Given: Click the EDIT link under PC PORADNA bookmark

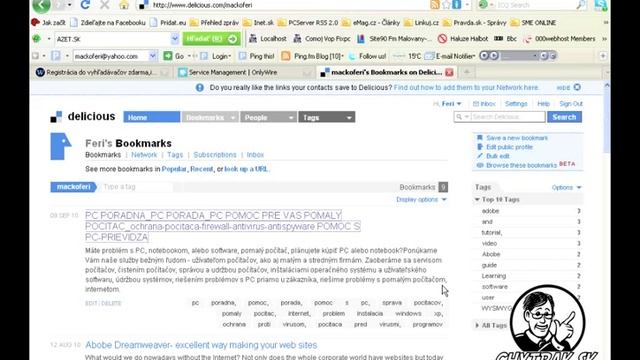Looking at the screenshot, I should click(91, 303).
